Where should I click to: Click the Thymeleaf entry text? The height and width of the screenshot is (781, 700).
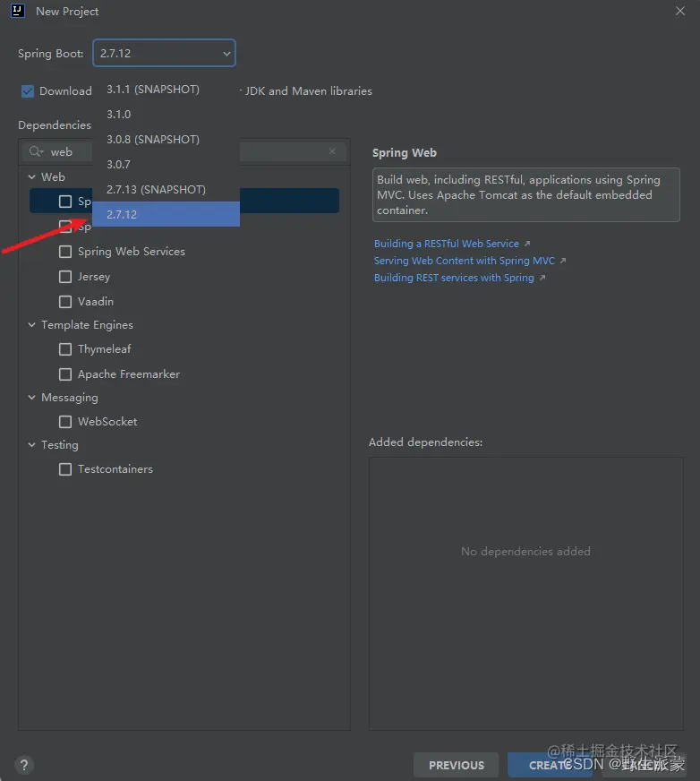tap(104, 349)
